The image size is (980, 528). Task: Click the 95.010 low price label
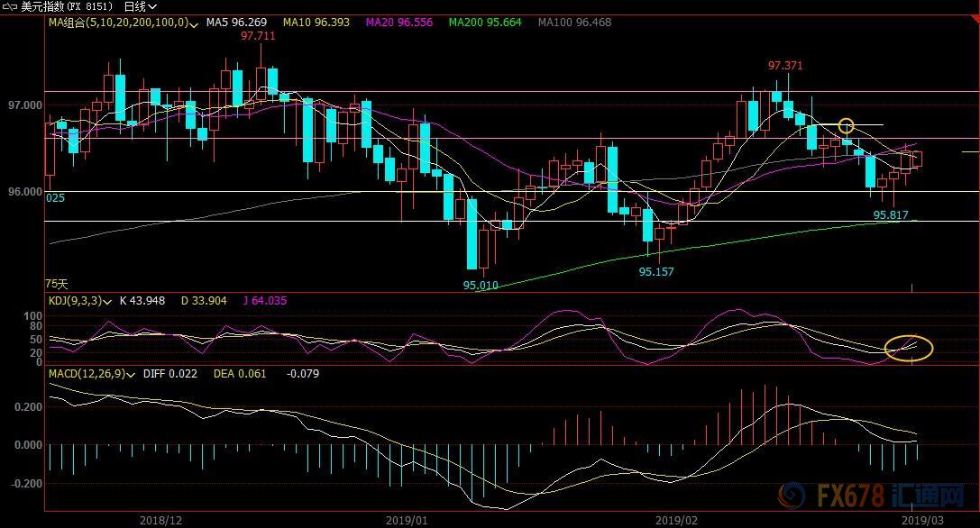coord(481,285)
